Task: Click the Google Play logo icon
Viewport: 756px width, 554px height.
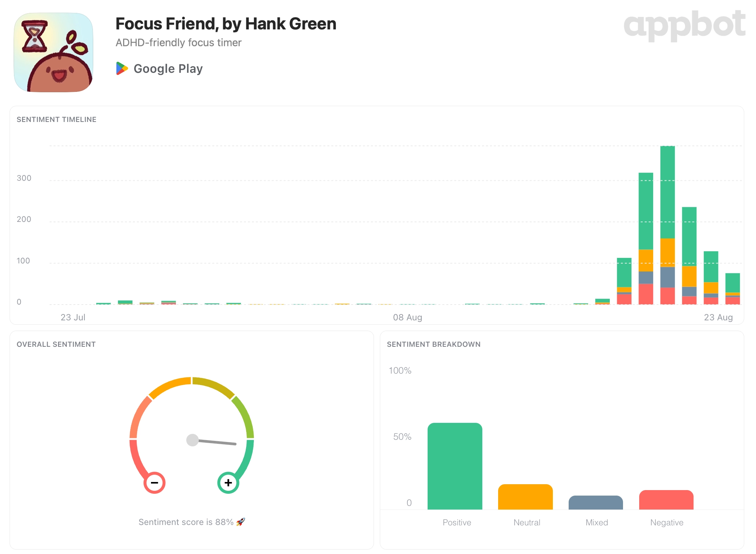Action: click(x=122, y=68)
